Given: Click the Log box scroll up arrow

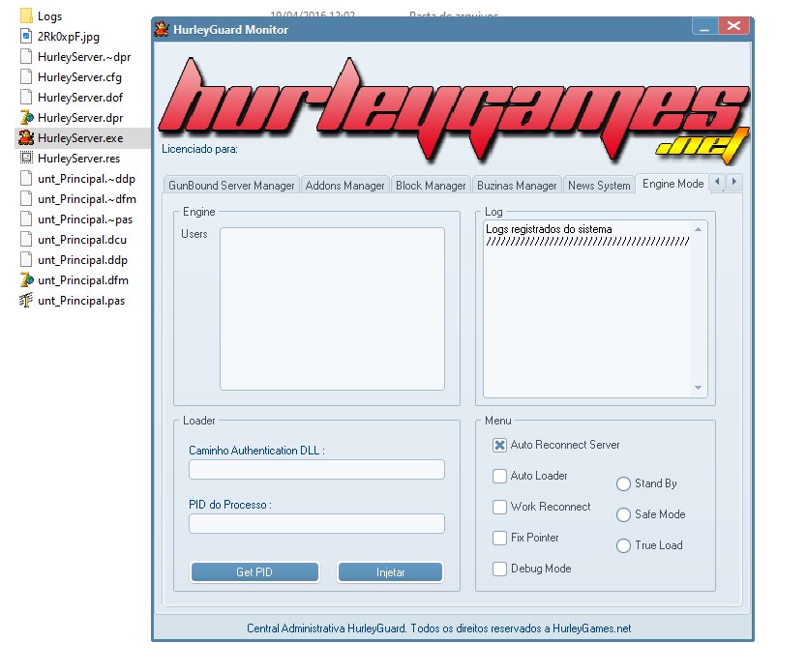Looking at the screenshot, I should click(698, 229).
